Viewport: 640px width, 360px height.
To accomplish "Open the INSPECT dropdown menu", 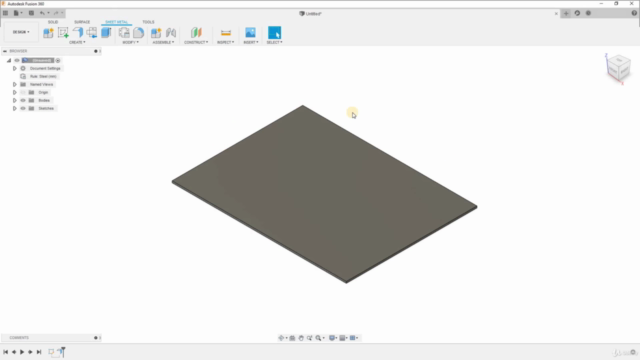I will pyautogui.click(x=225, y=42).
